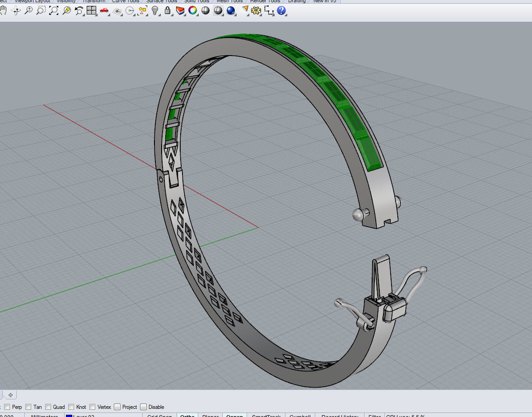
Task: Open the Visibility toolbar tab
Action: (66, 1)
